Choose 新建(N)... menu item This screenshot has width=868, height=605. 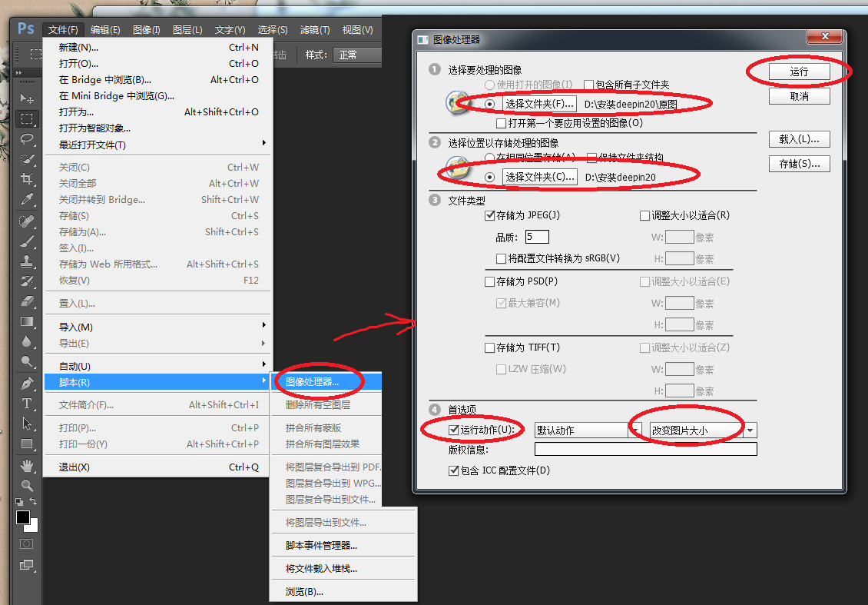tap(157, 47)
